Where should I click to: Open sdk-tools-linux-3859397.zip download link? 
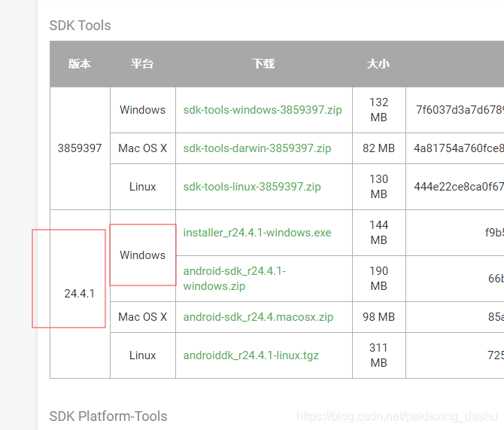point(252,187)
